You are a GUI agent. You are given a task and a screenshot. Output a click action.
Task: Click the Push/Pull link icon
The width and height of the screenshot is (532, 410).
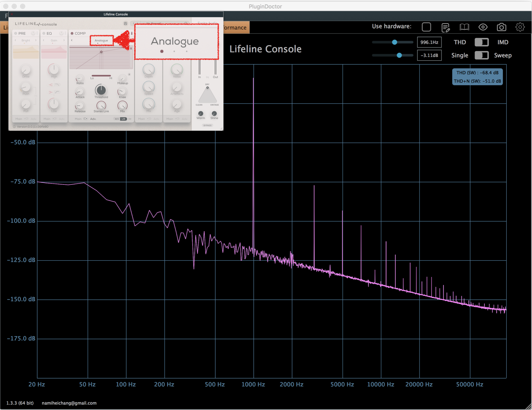[x=36, y=95]
